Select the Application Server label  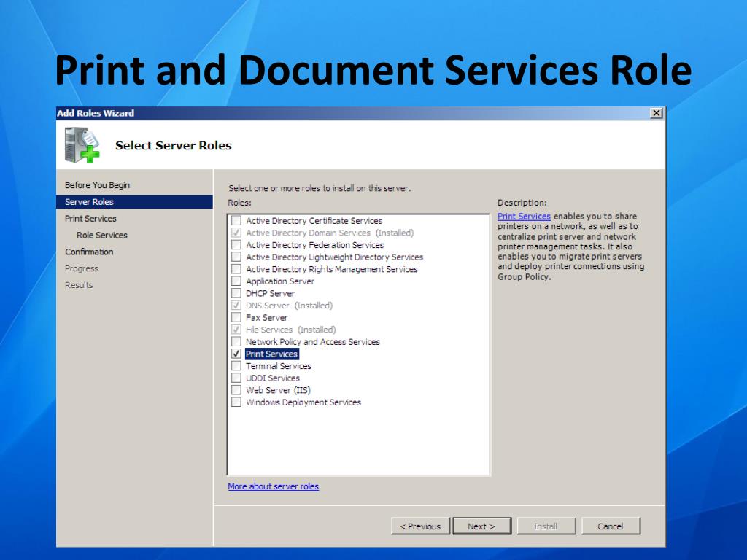point(280,281)
